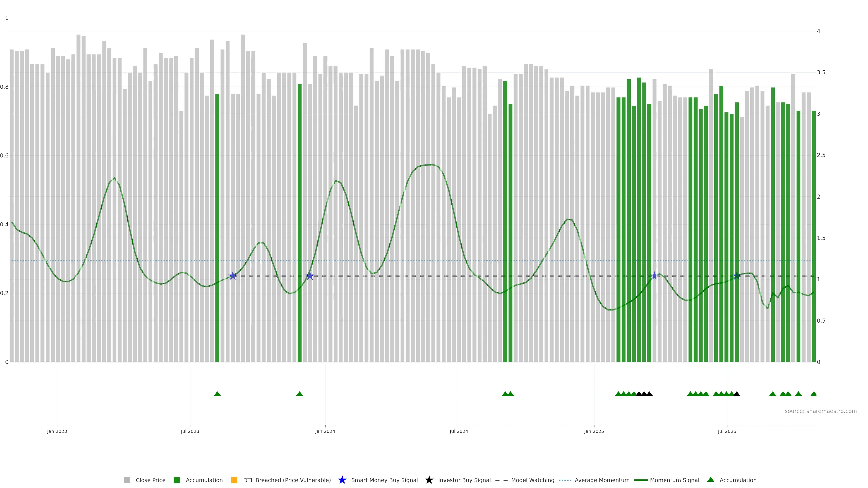The height and width of the screenshot is (488, 868).
Task: Select the last green triangle at far right
Action: pyautogui.click(x=814, y=394)
